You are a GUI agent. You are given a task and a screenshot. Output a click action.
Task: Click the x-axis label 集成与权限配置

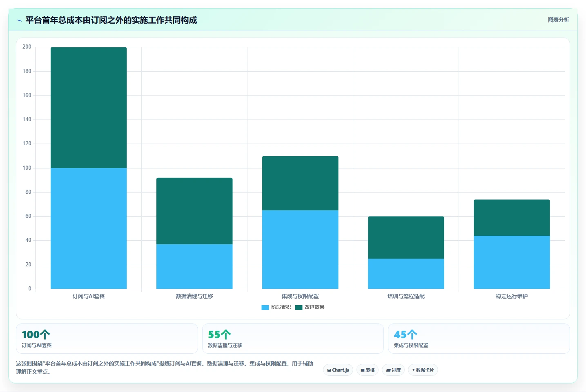pos(300,296)
